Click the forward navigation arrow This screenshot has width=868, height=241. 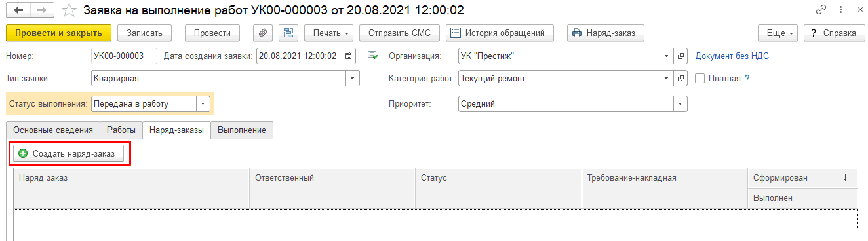[x=41, y=10]
